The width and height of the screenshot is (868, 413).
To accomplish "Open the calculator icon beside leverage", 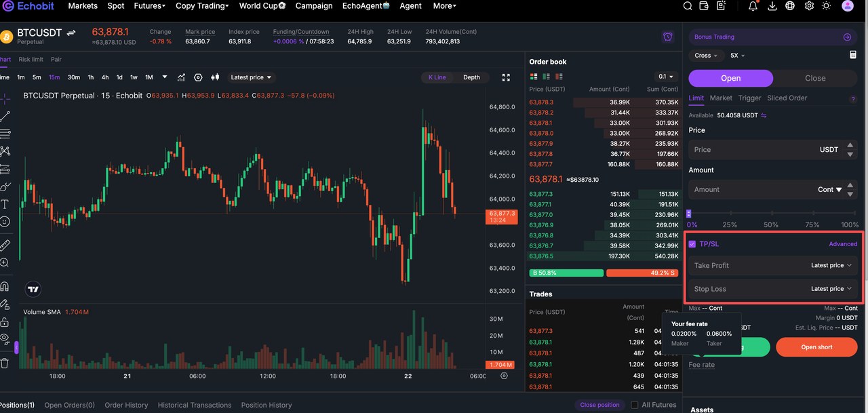I will coord(853,55).
